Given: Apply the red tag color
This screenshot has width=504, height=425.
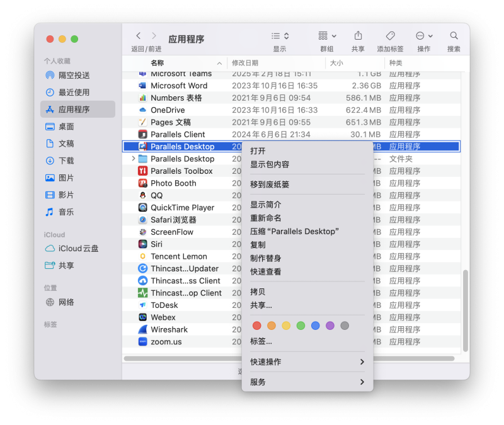Looking at the screenshot, I should [x=257, y=326].
